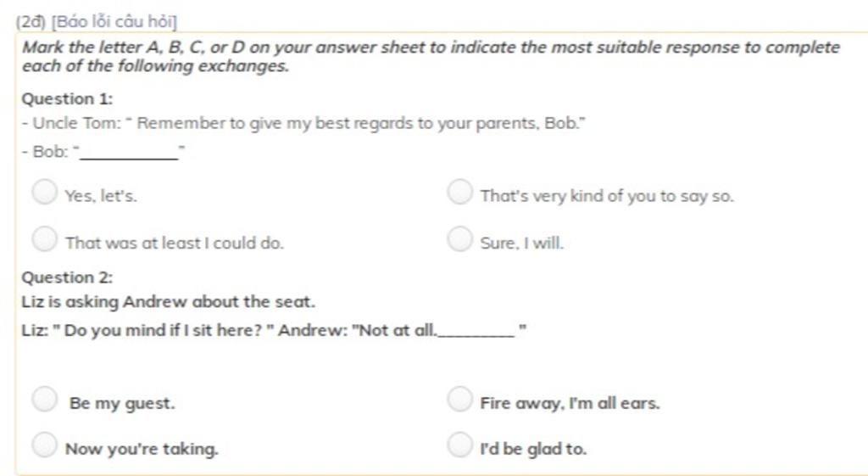The height and width of the screenshot is (476, 868).
Task: Click the 'Sure, I will.' answer text
Action: (x=521, y=244)
